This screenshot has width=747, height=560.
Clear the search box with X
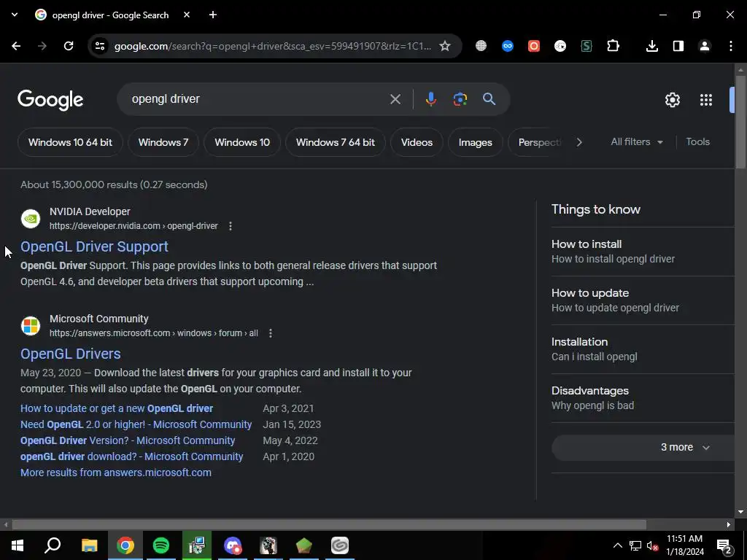pos(395,99)
